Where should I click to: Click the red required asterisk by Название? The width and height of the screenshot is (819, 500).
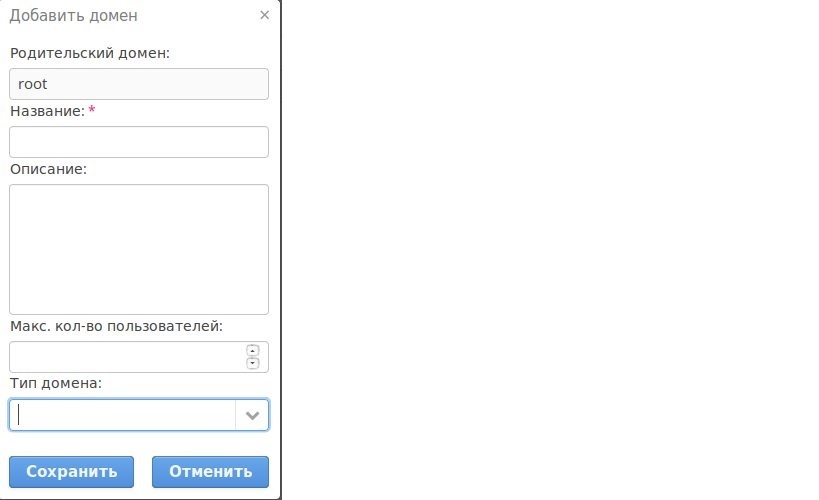(92, 110)
